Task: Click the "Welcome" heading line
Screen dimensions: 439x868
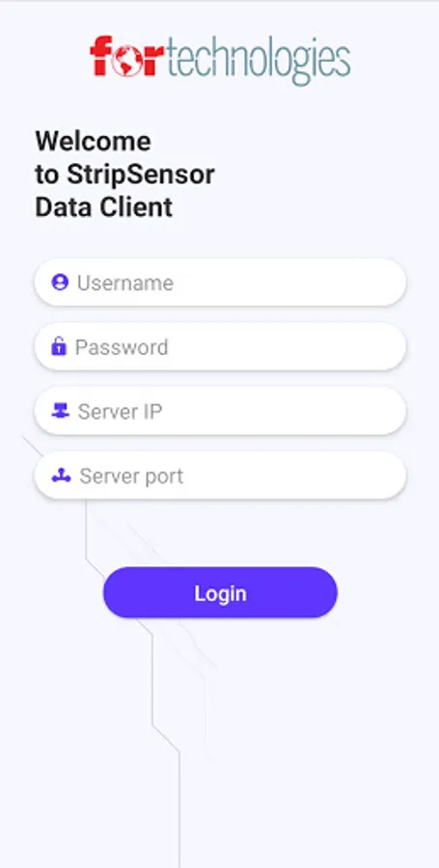Action: pyautogui.click(x=93, y=141)
